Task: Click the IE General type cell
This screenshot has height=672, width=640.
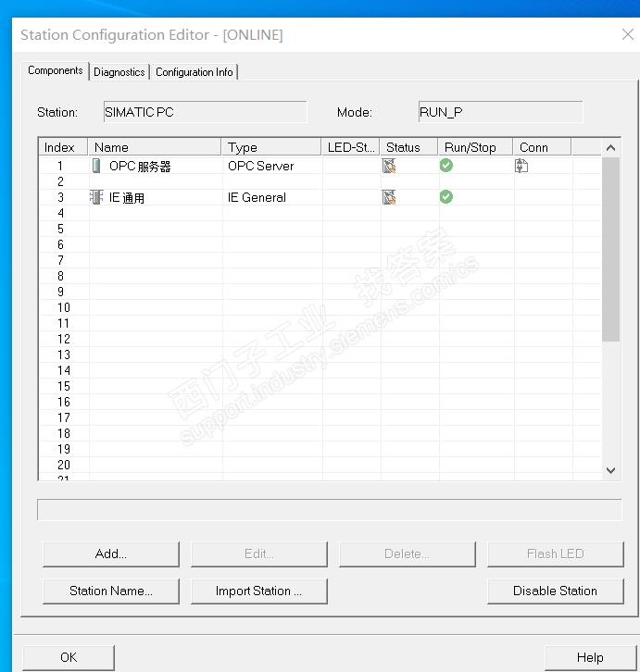Action: tap(272, 197)
